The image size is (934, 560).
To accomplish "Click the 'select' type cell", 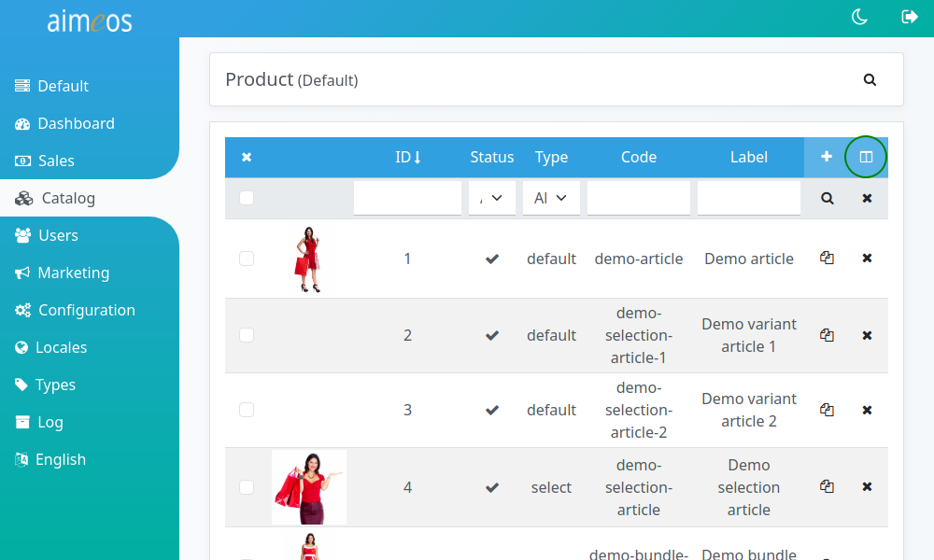I will tap(552, 487).
